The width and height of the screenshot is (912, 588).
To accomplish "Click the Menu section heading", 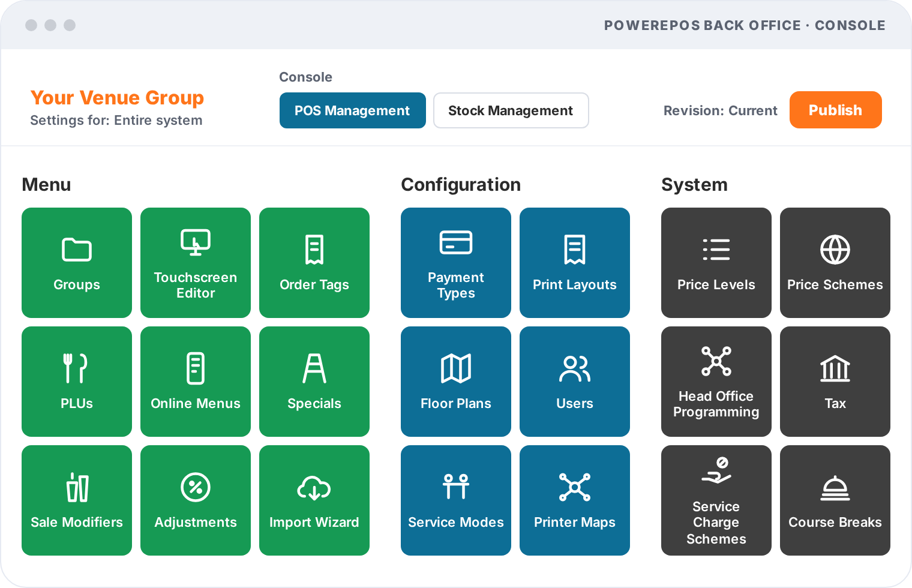I will [46, 185].
